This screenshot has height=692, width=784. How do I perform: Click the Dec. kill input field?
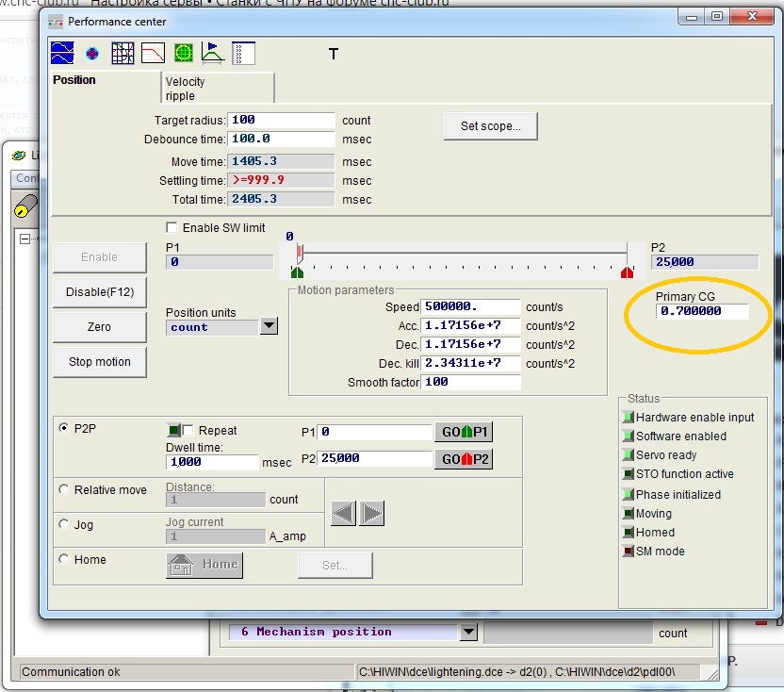[x=470, y=363]
